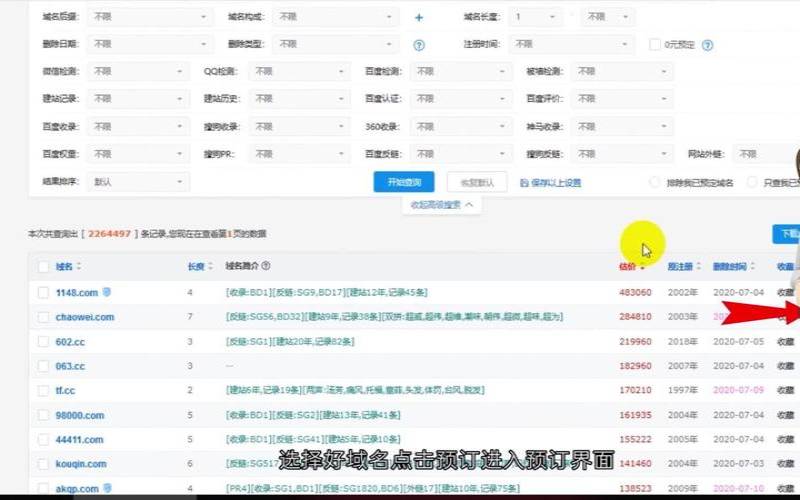Open the 百度检测 dropdown
Image resolution: width=800 pixels, height=500 pixels.
pyautogui.click(x=461, y=71)
